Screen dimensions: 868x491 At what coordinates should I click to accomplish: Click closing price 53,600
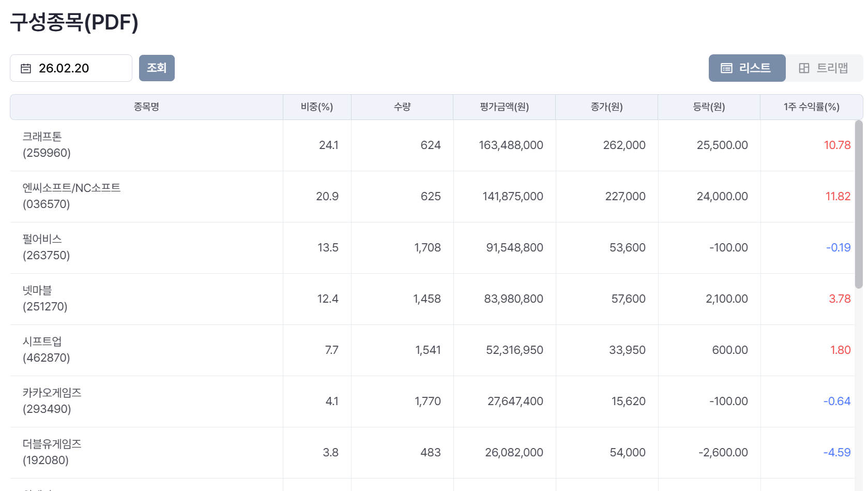[628, 247]
